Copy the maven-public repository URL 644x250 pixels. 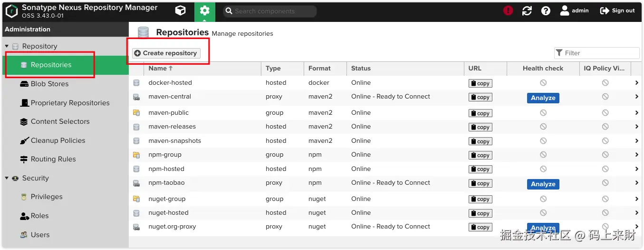pyautogui.click(x=480, y=113)
